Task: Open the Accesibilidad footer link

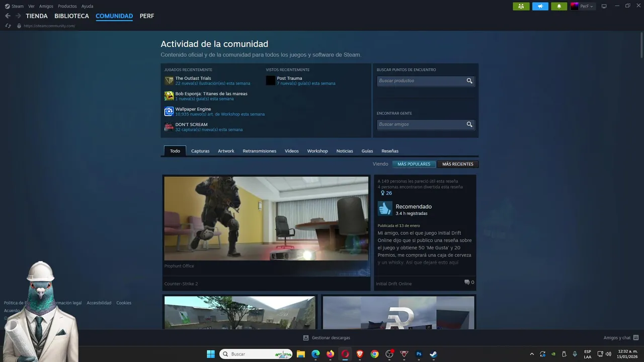Action: [x=99, y=303]
